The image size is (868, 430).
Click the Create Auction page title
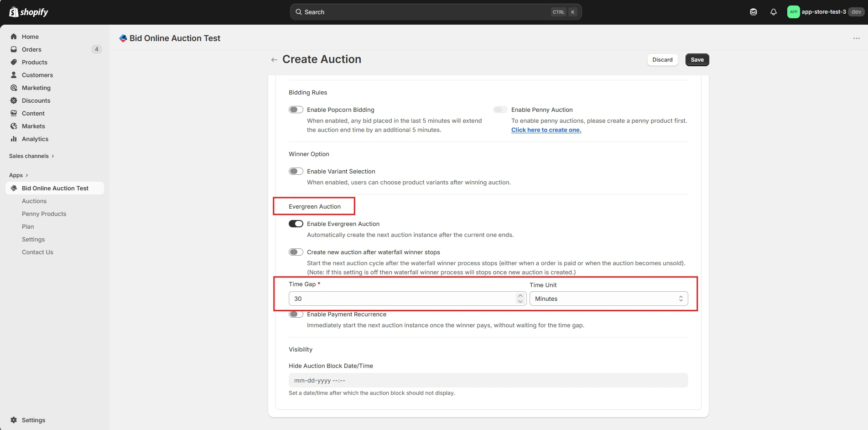322,59
